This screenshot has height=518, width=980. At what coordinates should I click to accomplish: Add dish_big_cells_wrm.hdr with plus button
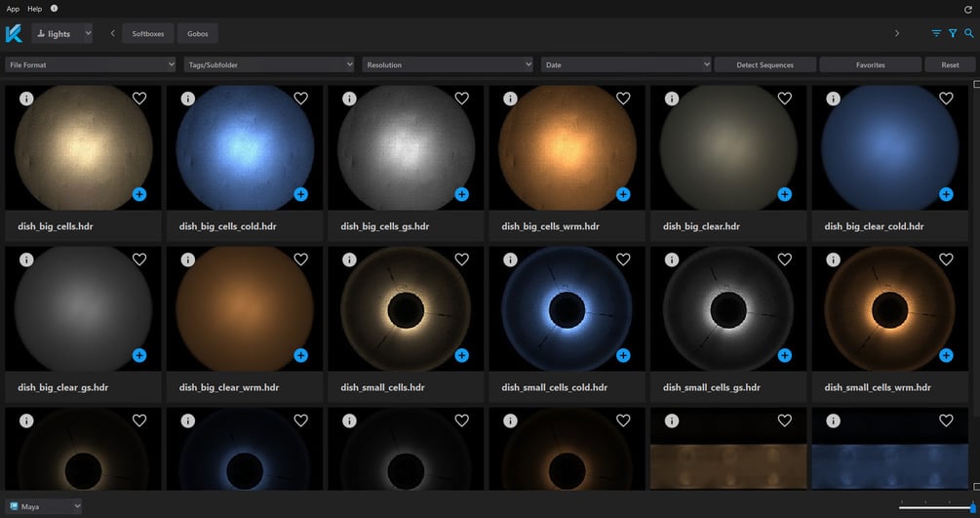(x=623, y=194)
